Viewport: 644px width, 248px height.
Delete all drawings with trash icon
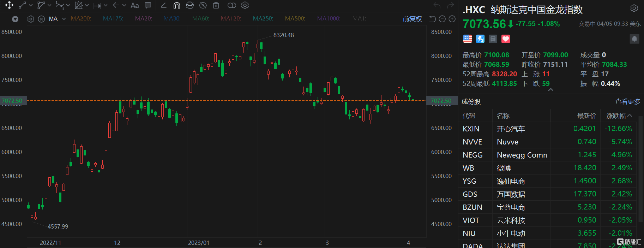(x=216, y=5)
